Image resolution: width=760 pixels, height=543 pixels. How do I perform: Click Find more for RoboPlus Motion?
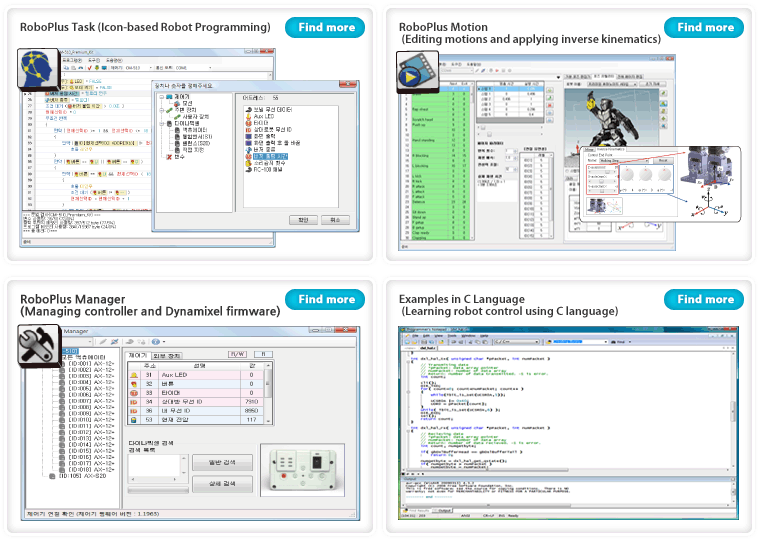click(704, 28)
